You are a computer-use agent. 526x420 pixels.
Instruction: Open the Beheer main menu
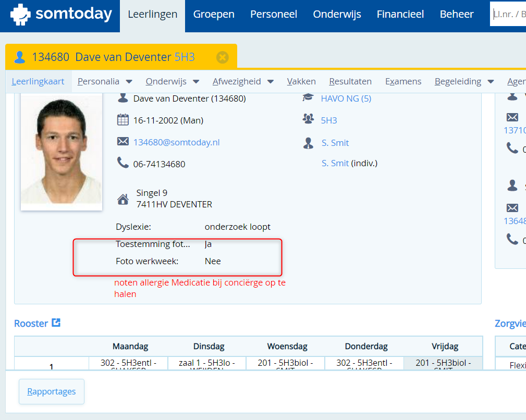(x=457, y=15)
